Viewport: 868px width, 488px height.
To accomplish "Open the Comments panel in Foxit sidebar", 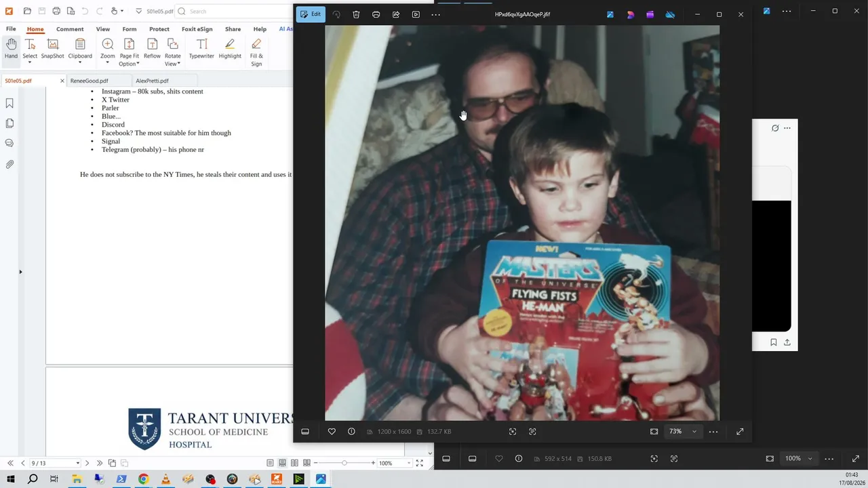I will [x=9, y=143].
